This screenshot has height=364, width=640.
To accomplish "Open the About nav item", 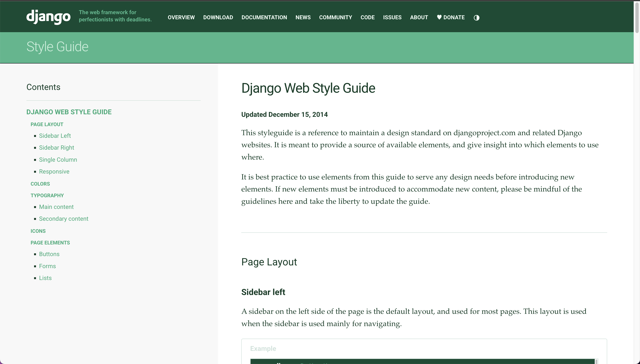I will coord(419,18).
